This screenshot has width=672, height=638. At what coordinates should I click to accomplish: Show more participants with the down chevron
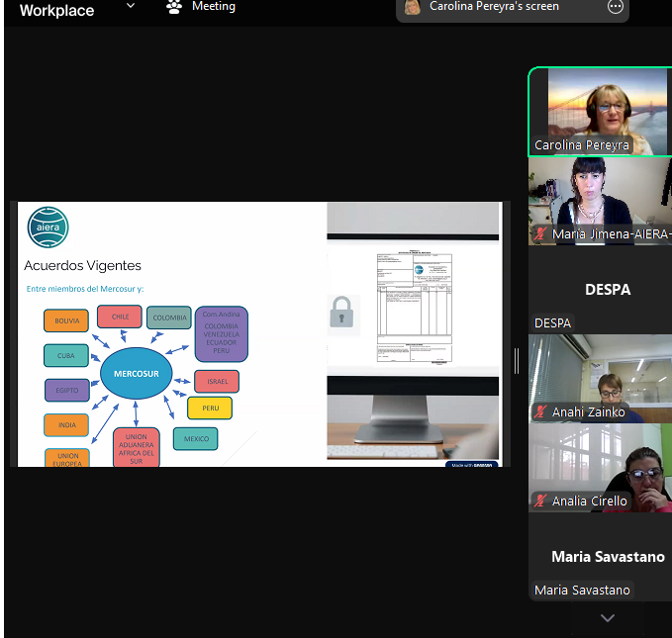(x=608, y=617)
